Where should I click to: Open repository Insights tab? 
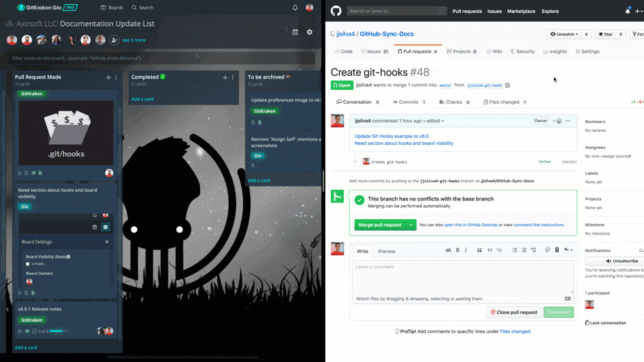[x=555, y=52]
